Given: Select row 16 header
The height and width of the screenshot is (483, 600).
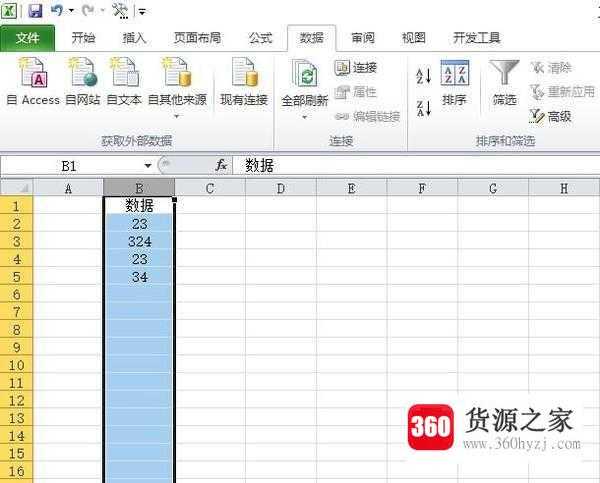Looking at the screenshot, I should [x=16, y=471].
